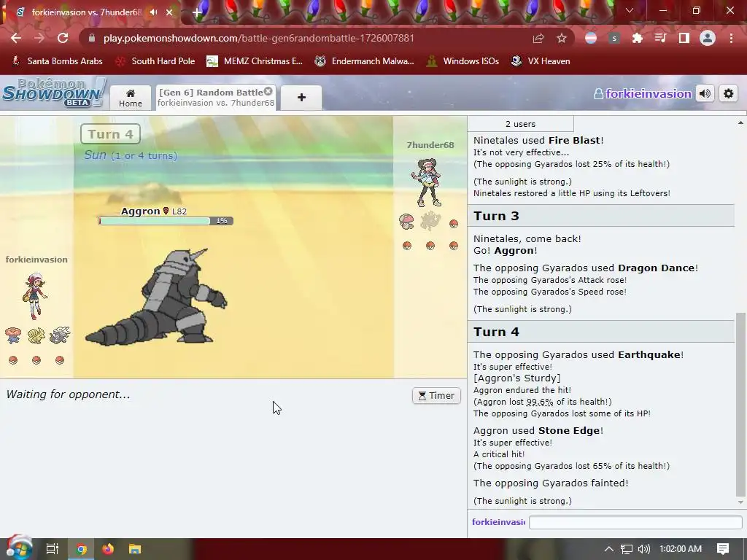747x560 pixels.
Task: Open the browser media controls icon
Action: tap(661, 38)
